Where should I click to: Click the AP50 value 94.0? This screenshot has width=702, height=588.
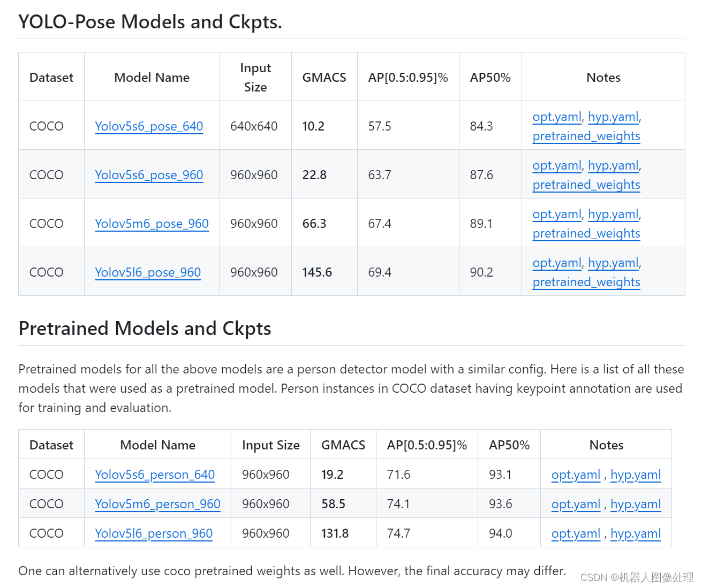pos(501,533)
